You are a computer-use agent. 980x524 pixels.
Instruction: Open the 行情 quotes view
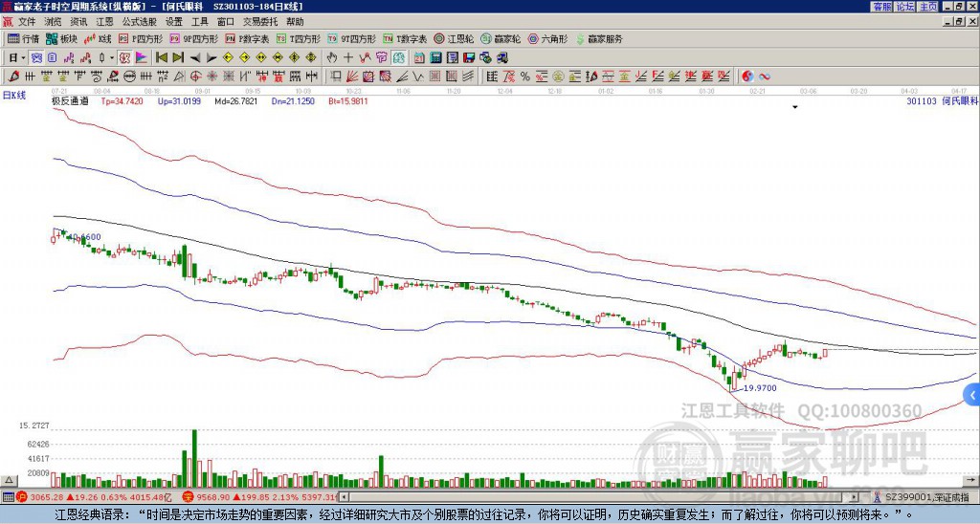[x=23, y=38]
